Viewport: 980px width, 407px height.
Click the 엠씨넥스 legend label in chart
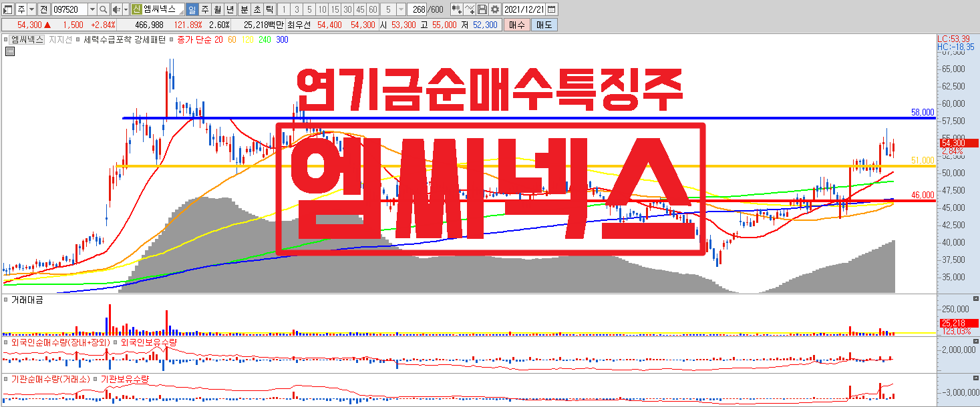point(27,40)
